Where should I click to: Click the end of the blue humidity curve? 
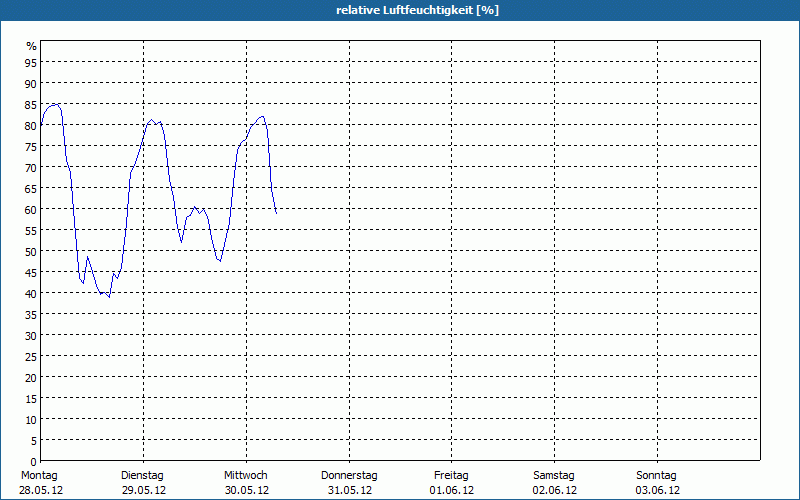tap(276, 213)
